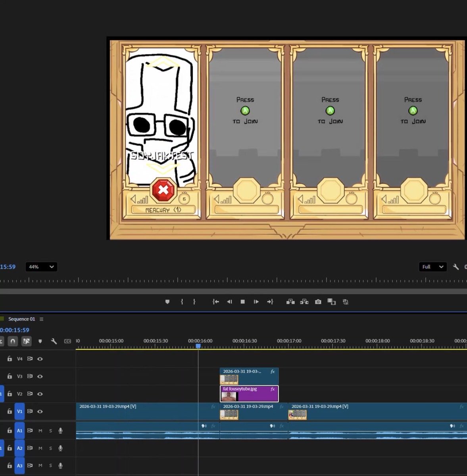Viewport: 467px width, 476px height.
Task: Toggle sync lock on V1 track
Action: click(x=30, y=411)
